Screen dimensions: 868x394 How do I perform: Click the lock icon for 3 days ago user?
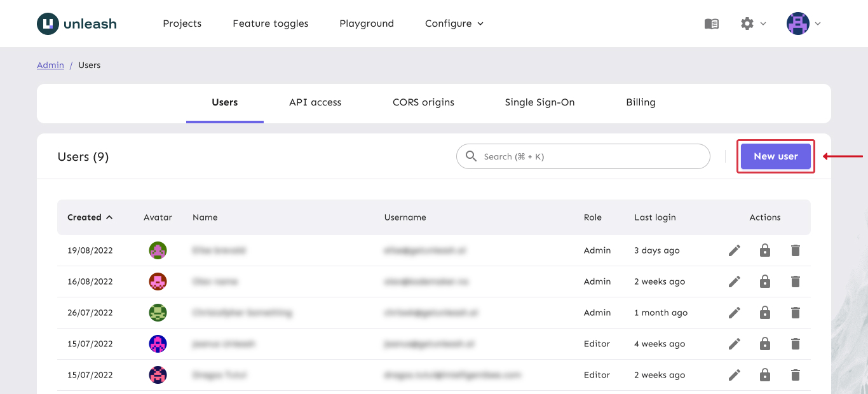tap(765, 250)
